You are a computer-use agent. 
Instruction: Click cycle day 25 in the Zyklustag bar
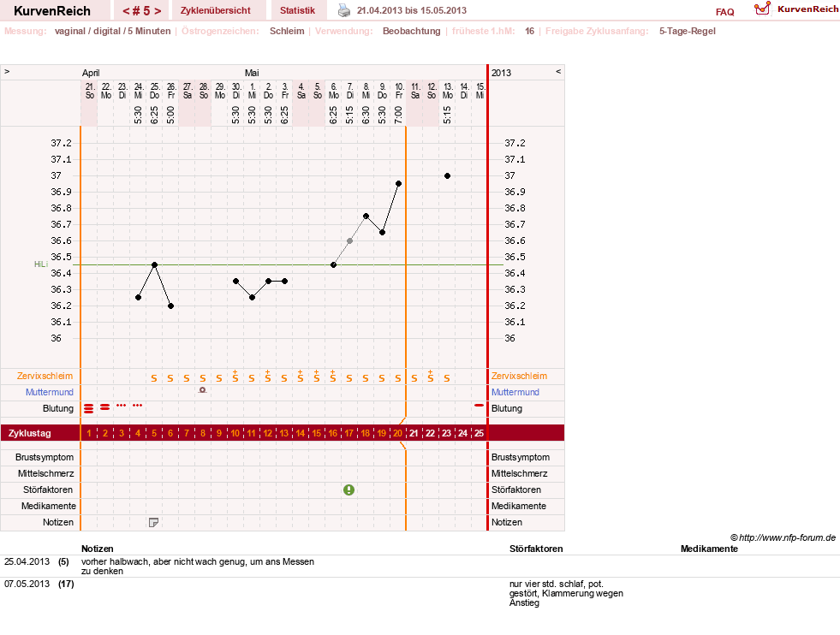click(x=479, y=433)
